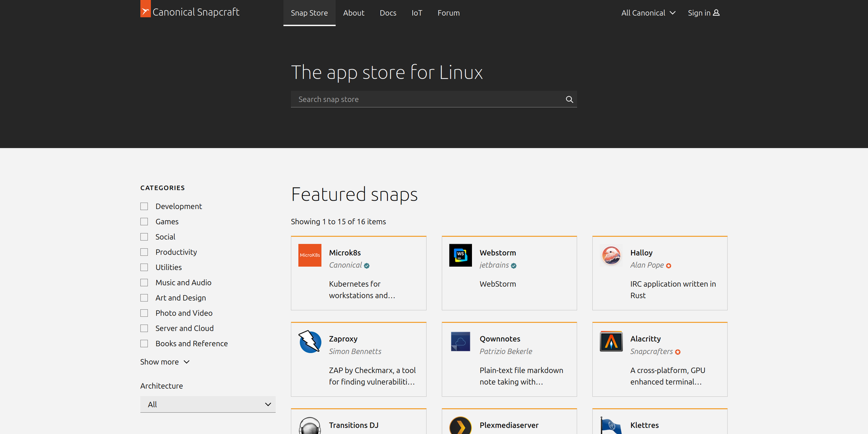Open the Qownnotes snap title link
Viewport: 868px width, 434px height.
(500, 339)
